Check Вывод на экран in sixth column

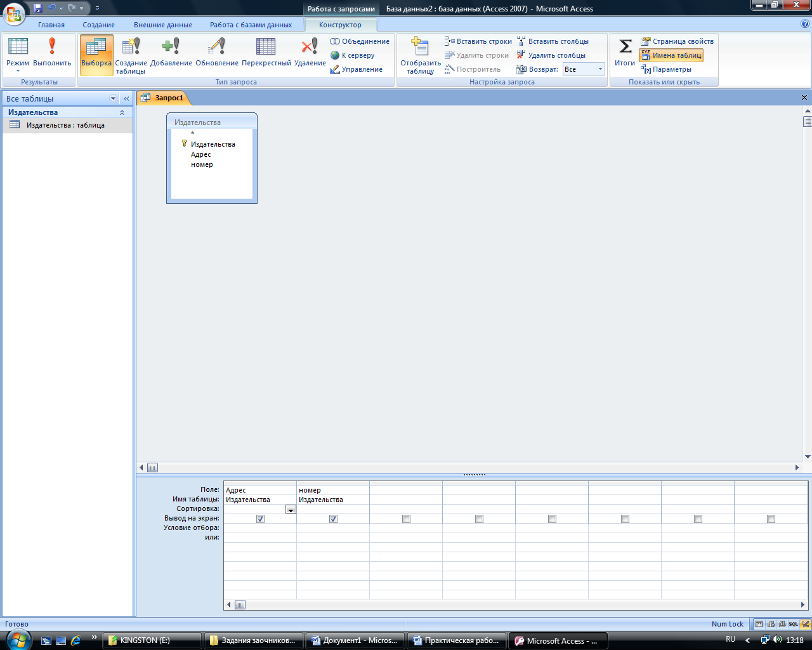pos(625,519)
